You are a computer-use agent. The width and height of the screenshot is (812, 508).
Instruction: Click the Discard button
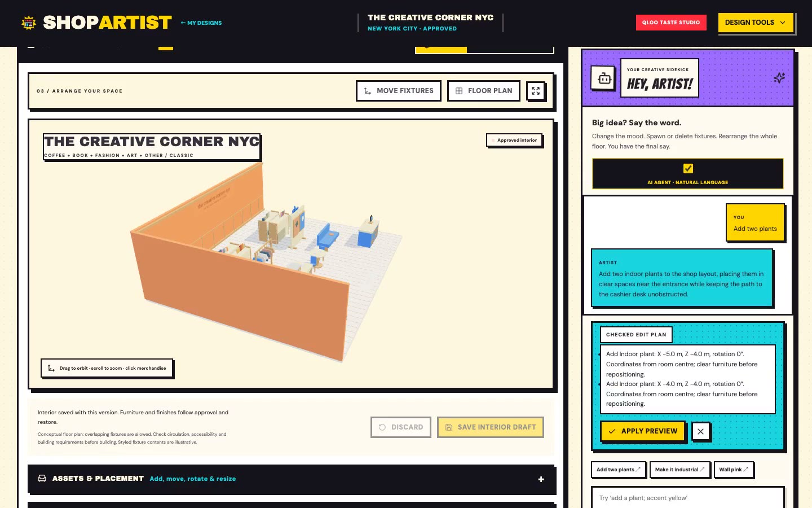(x=401, y=427)
